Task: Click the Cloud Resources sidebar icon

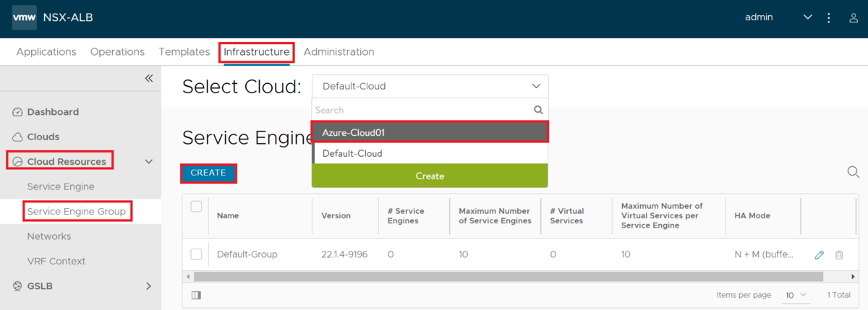Action: [x=18, y=162]
